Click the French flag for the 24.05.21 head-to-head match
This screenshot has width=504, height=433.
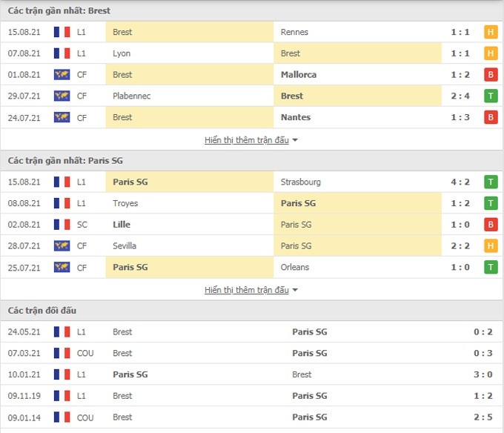point(62,331)
